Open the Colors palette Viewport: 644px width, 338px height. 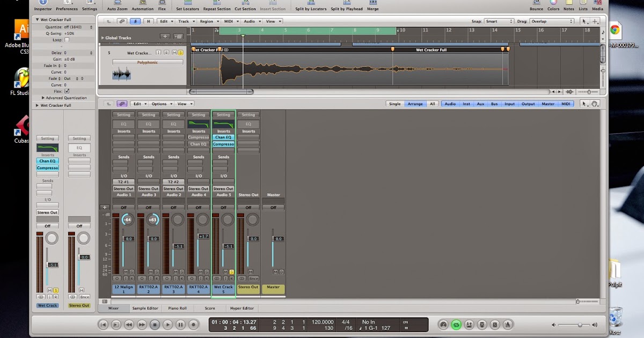(553, 4)
